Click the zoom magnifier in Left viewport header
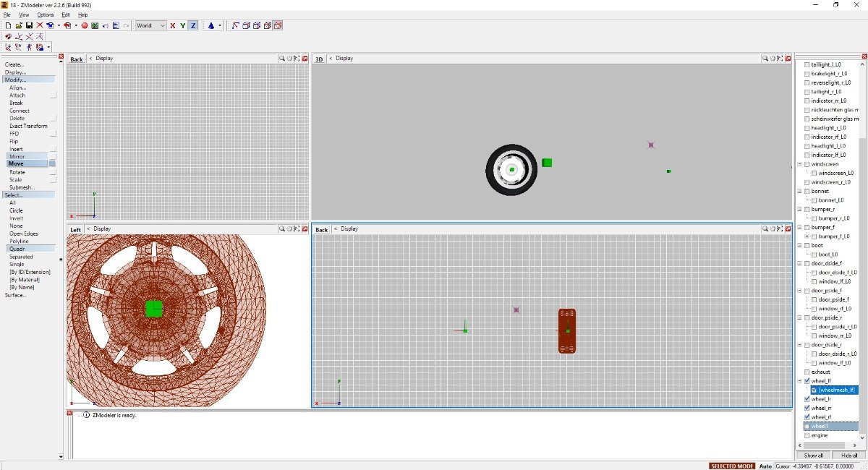 coord(282,229)
